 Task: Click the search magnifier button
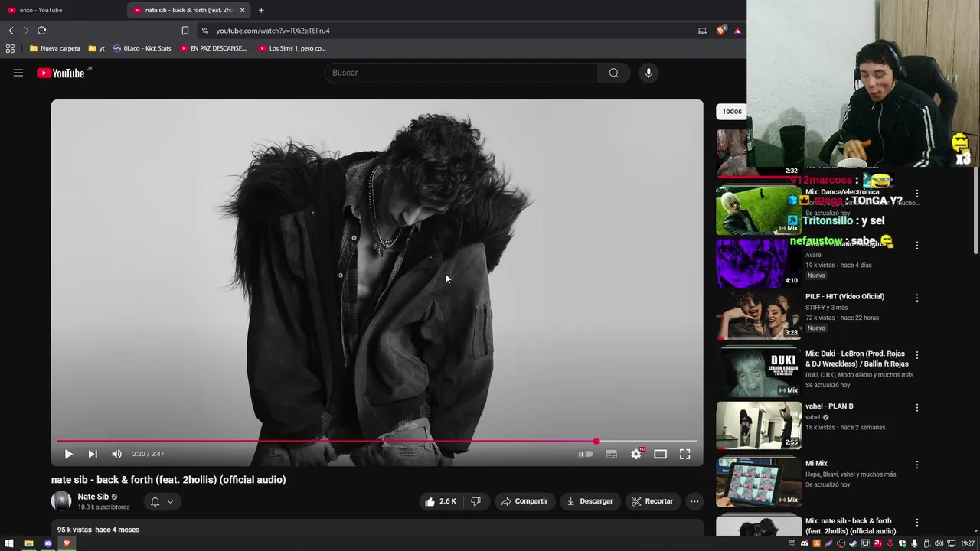(613, 73)
